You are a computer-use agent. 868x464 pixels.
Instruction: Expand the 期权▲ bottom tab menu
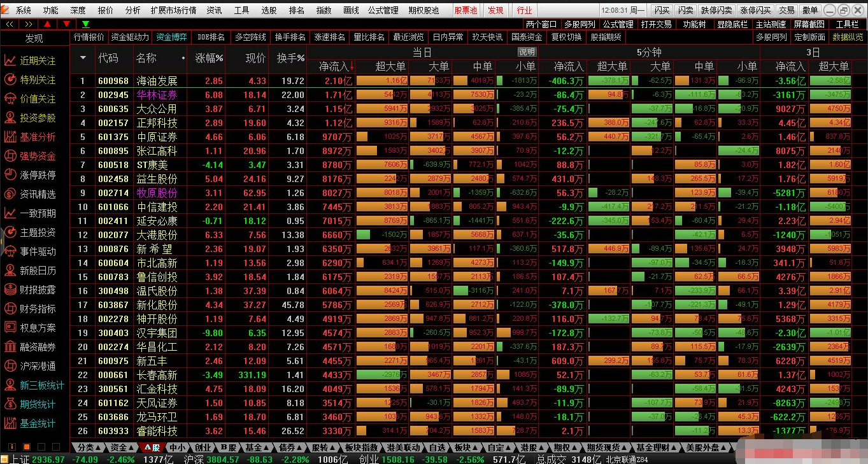[565, 447]
